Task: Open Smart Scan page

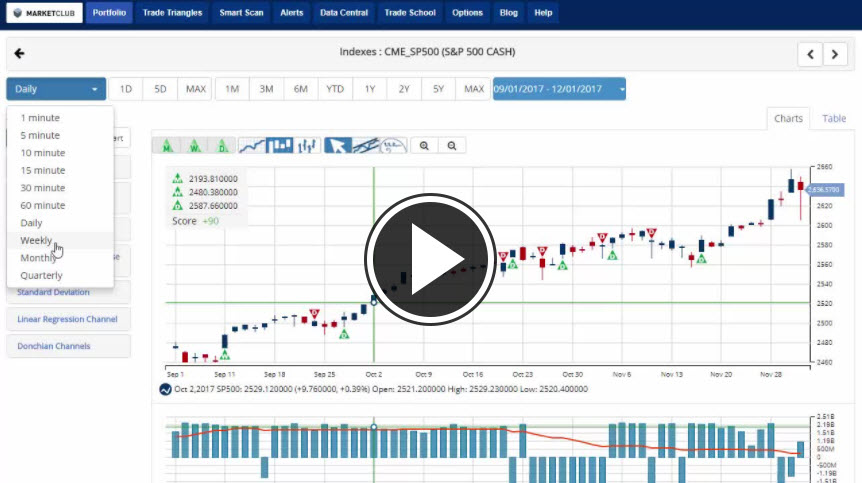Action: point(241,13)
